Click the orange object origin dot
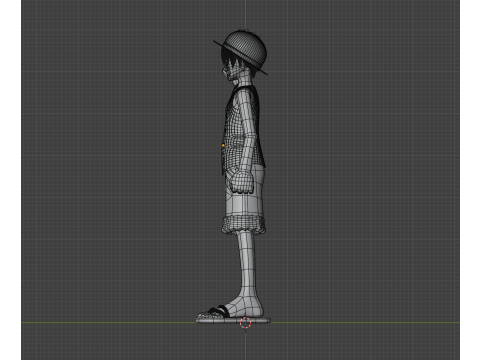This screenshot has height=360, width=480. point(223,145)
